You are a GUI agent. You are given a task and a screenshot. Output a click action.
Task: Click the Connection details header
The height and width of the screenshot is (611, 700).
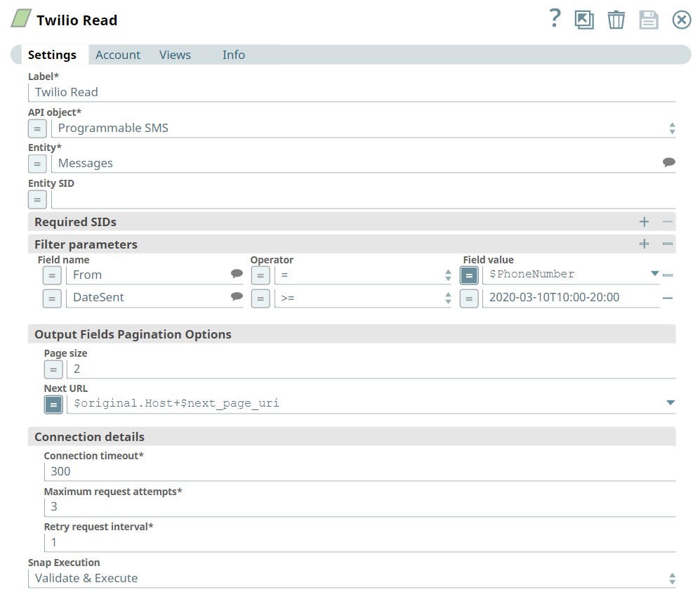[x=352, y=436]
